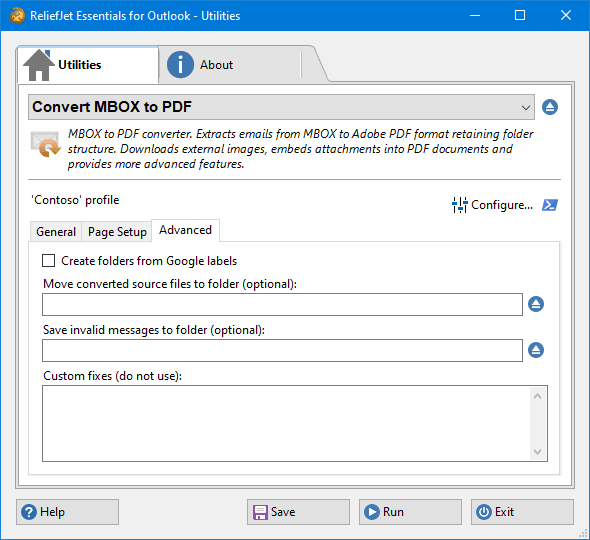The image size is (590, 540).
Task: Enable Create folders from Google labels
Action: (x=49, y=260)
